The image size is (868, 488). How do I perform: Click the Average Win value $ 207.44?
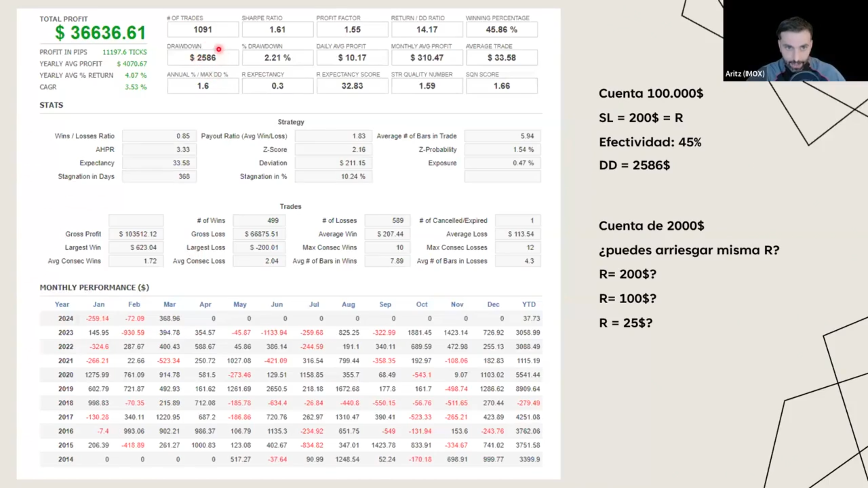387,234
